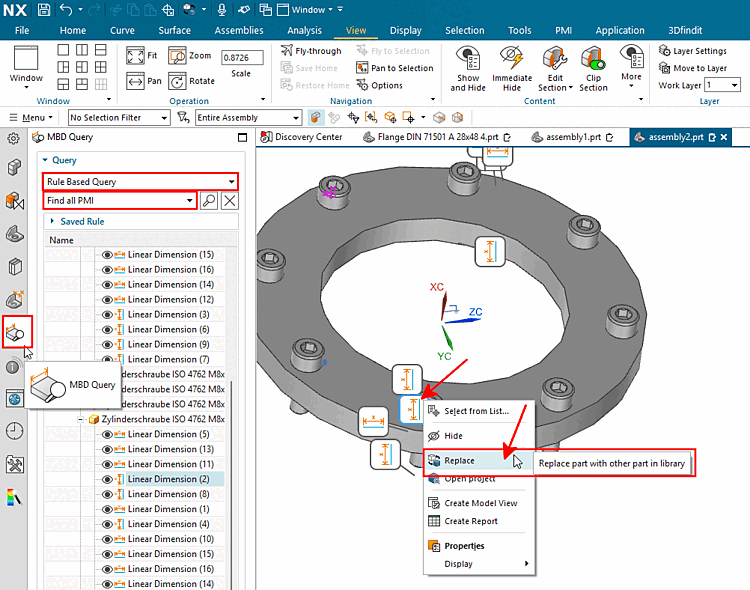Expand the Saved Rule section
This screenshot has height=590, width=750.
pyautogui.click(x=52, y=221)
